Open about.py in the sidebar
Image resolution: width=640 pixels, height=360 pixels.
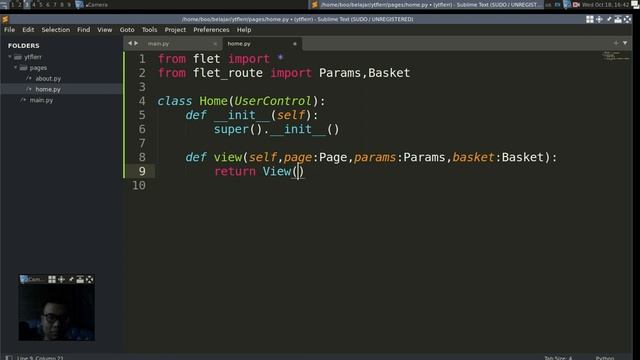click(x=48, y=78)
